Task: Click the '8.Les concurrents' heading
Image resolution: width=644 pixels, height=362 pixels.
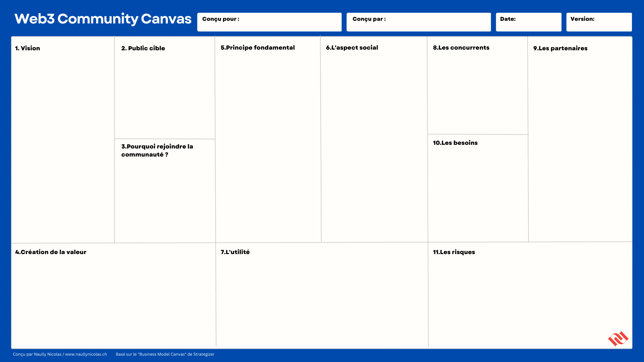Action: click(x=461, y=48)
